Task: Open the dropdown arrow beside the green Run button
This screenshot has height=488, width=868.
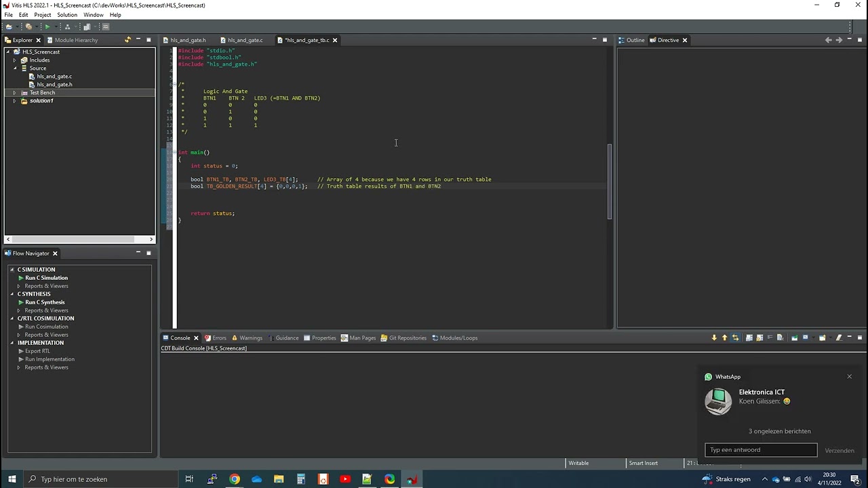Action: pos(56,26)
